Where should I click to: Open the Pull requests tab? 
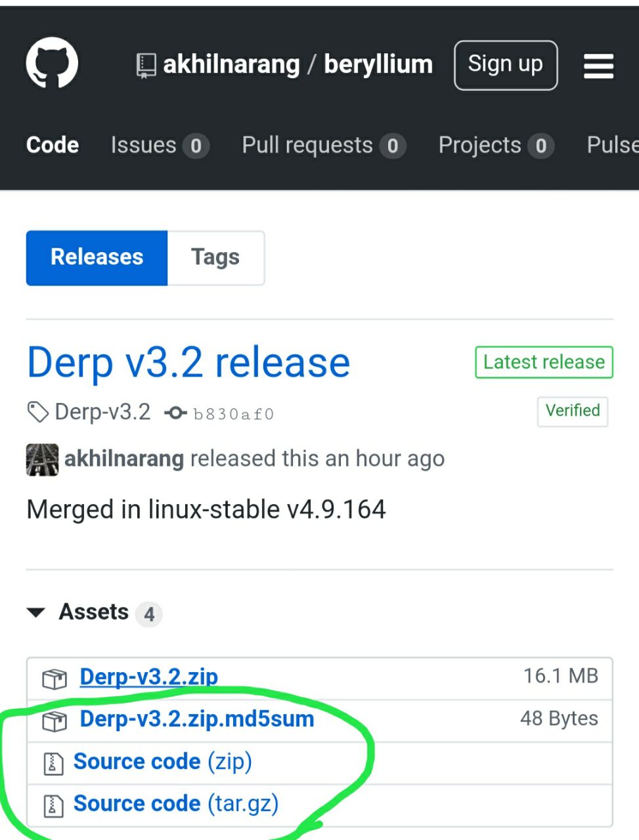(x=324, y=145)
